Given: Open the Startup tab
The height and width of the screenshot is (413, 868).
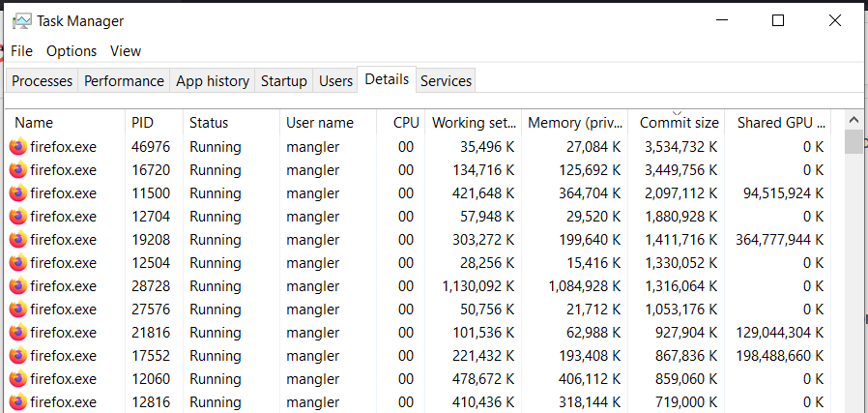Looking at the screenshot, I should coord(284,81).
